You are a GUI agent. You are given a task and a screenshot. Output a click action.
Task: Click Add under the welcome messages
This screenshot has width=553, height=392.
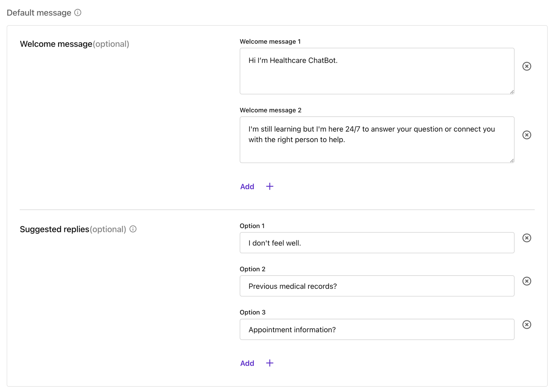247,186
